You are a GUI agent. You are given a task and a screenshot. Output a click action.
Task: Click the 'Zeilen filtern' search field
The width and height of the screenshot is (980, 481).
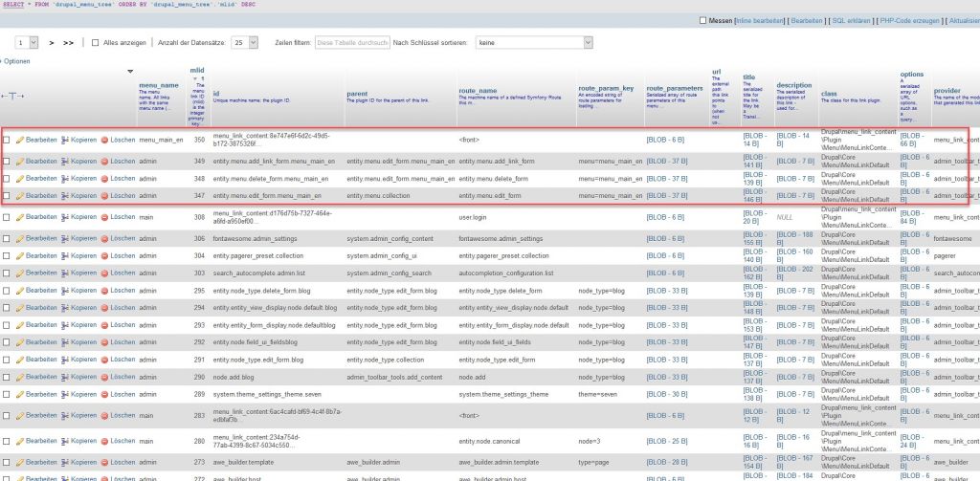click(x=352, y=43)
